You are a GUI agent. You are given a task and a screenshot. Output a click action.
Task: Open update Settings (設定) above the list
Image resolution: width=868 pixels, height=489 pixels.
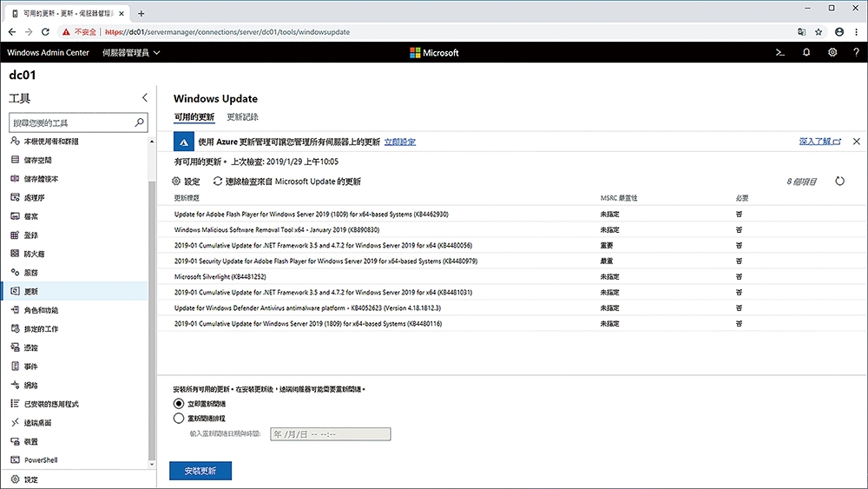click(x=186, y=181)
